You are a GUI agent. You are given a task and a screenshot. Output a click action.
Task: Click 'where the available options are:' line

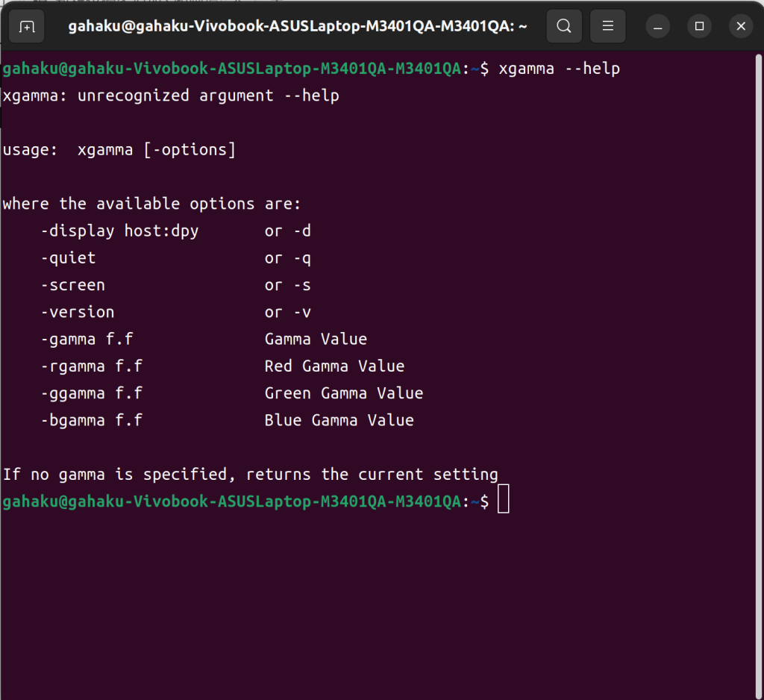point(151,204)
